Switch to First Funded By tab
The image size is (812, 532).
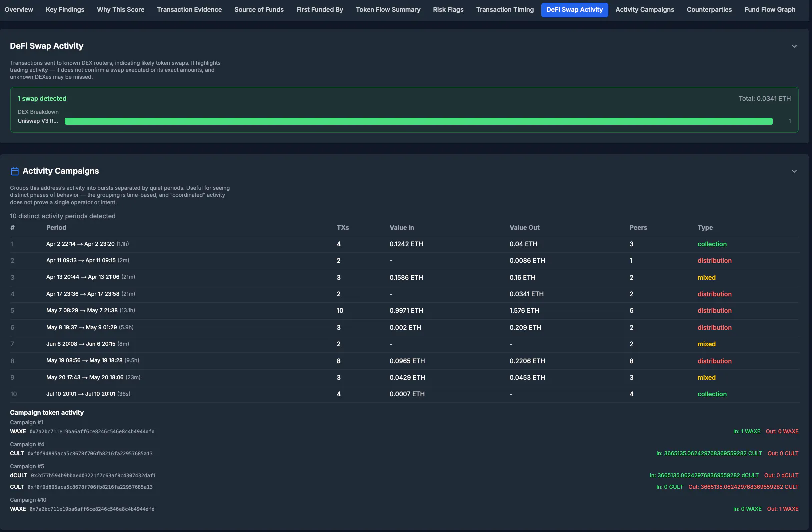pyautogui.click(x=319, y=10)
